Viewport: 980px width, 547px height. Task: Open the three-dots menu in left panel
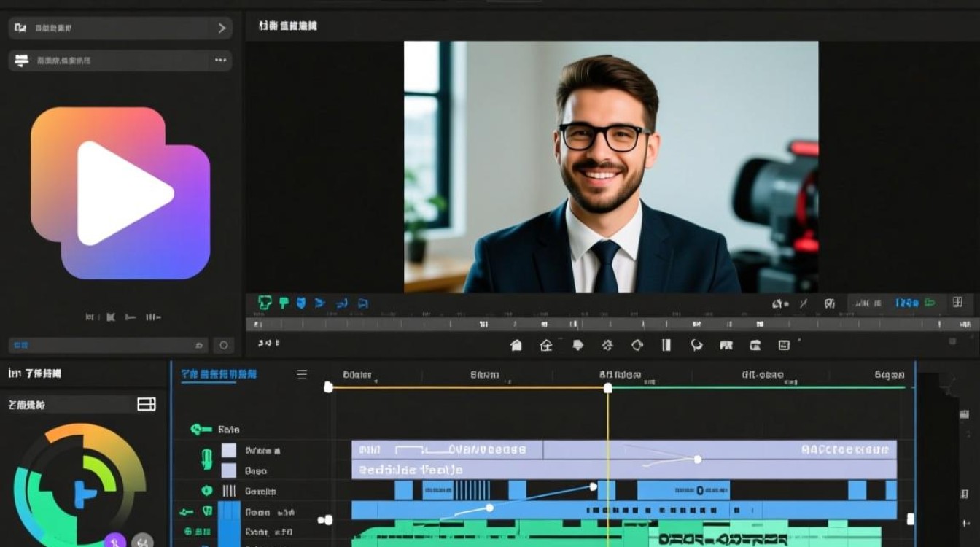click(221, 61)
